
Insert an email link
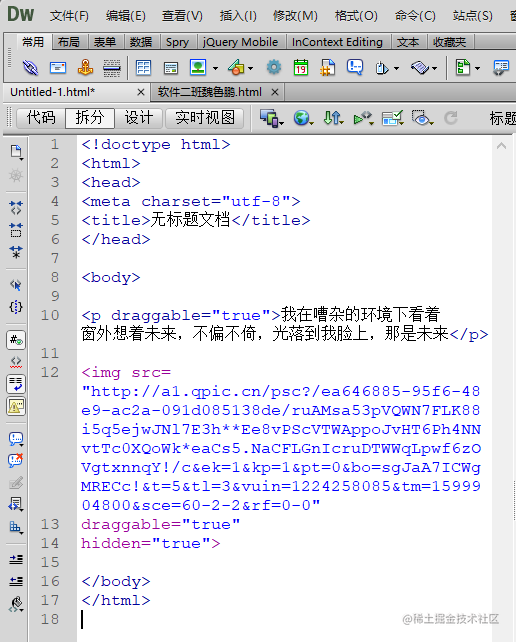pyautogui.click(x=58, y=68)
